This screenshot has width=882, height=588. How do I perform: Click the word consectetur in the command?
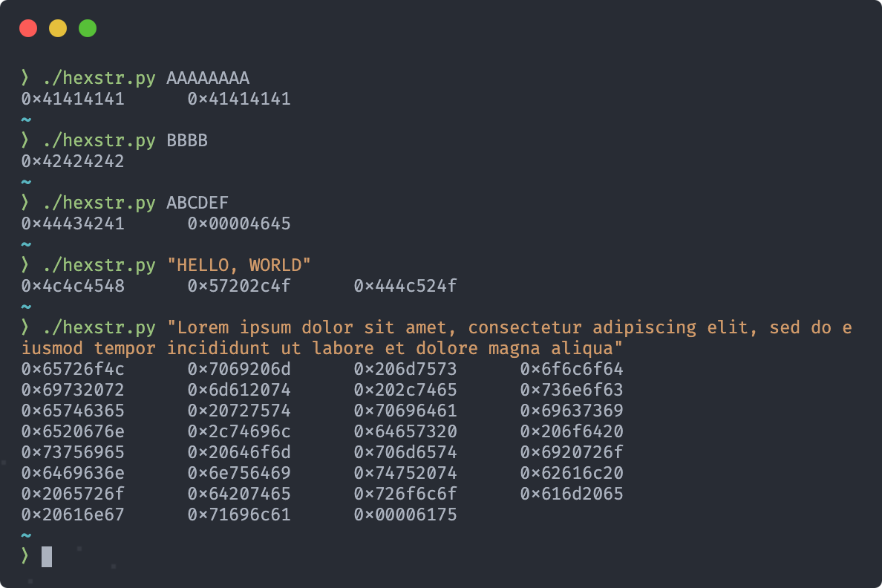[525, 327]
